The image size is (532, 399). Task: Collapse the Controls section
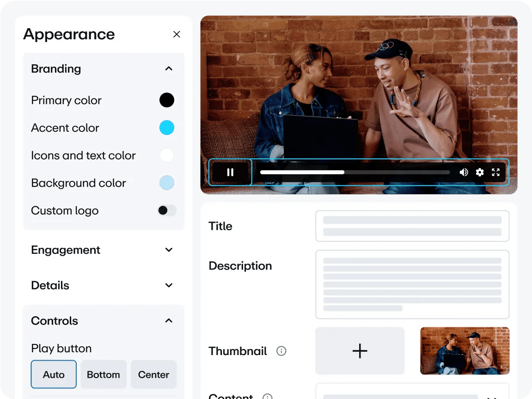pos(169,320)
